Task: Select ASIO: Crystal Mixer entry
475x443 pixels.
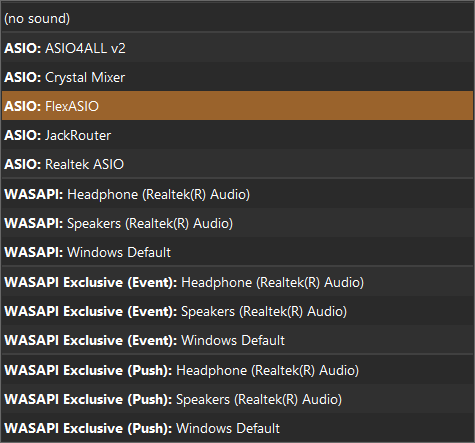Action: pyautogui.click(x=237, y=77)
